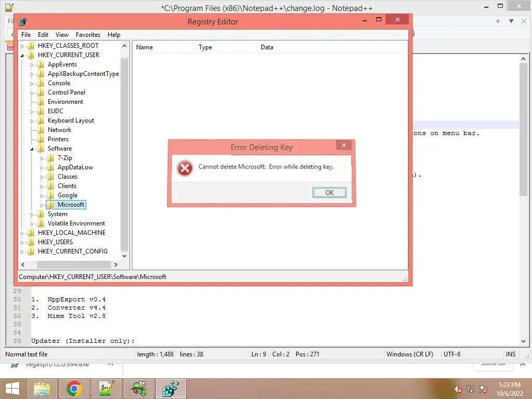The image size is (532, 399).
Task: Open File Explorer from taskbar
Action: 42,389
